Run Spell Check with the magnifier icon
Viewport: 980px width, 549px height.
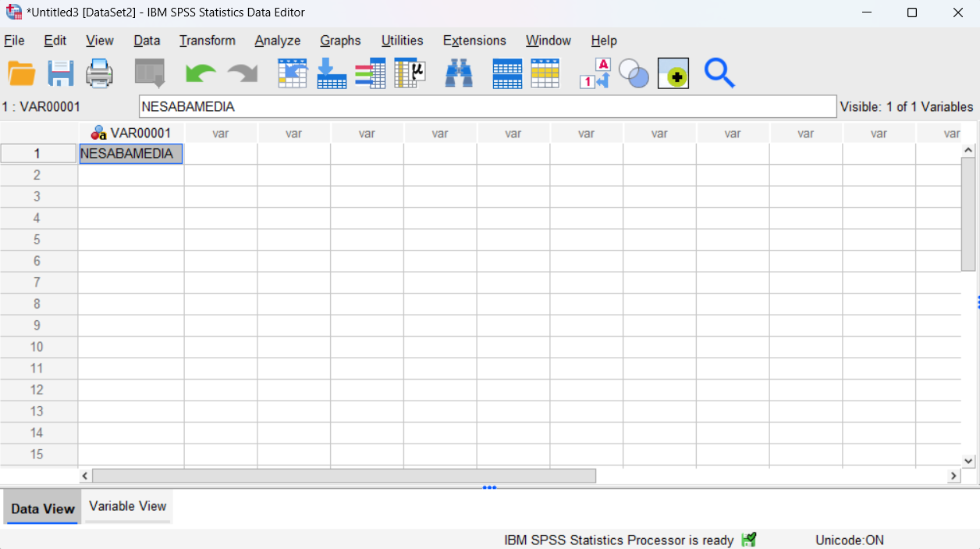(x=719, y=73)
